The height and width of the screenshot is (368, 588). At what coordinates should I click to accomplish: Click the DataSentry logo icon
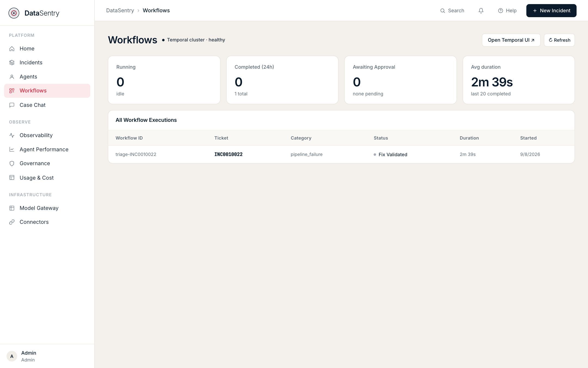(x=14, y=13)
